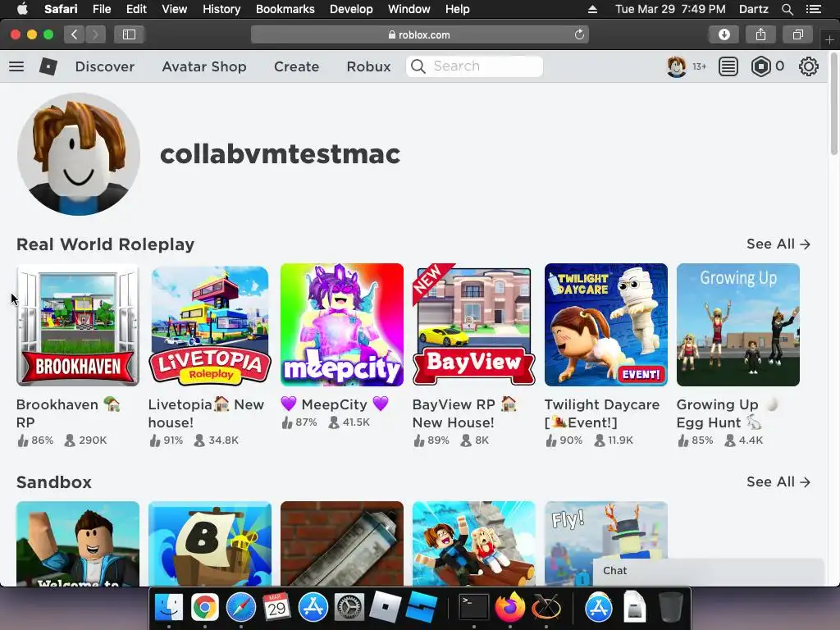Open the App Store icon beside Calendar
Screen dimensions: 840x630
(x=313, y=607)
